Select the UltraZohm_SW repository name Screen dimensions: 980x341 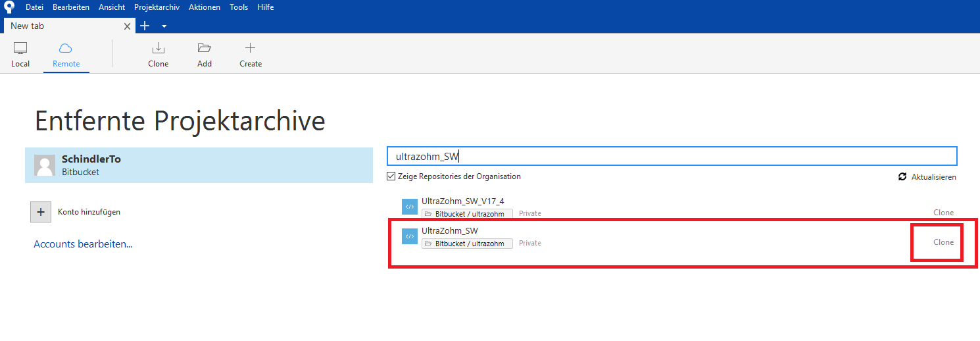point(450,231)
